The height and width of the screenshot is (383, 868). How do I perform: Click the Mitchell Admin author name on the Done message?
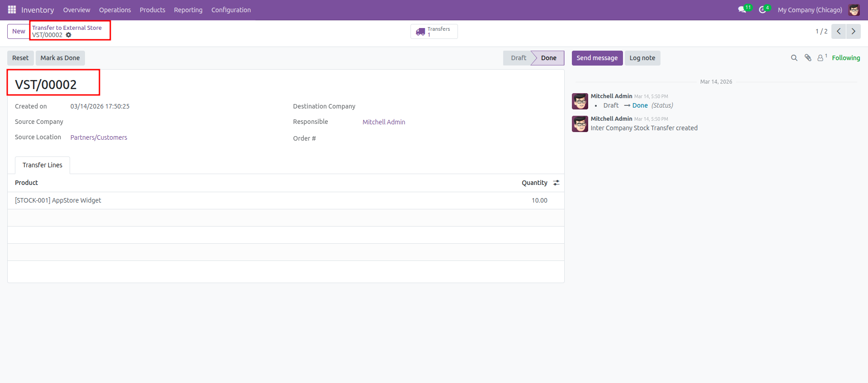611,96
